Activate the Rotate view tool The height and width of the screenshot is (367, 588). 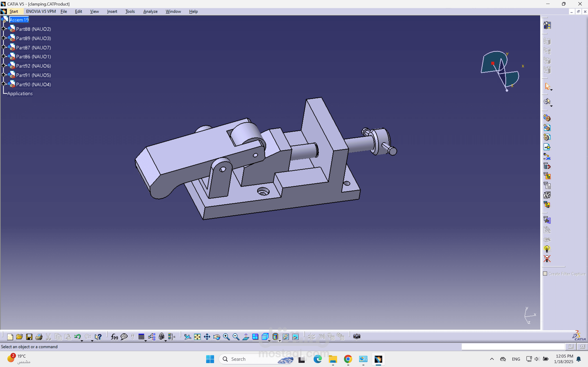tap(216, 337)
